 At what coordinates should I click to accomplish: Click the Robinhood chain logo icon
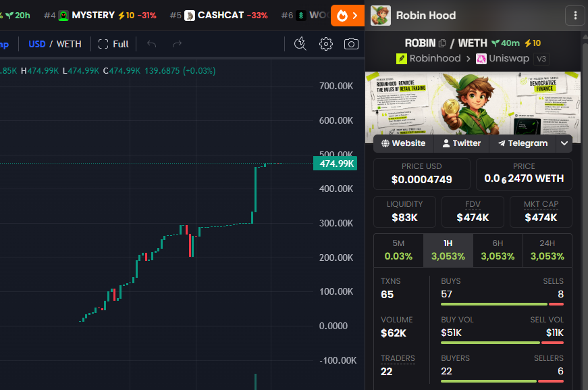click(402, 59)
